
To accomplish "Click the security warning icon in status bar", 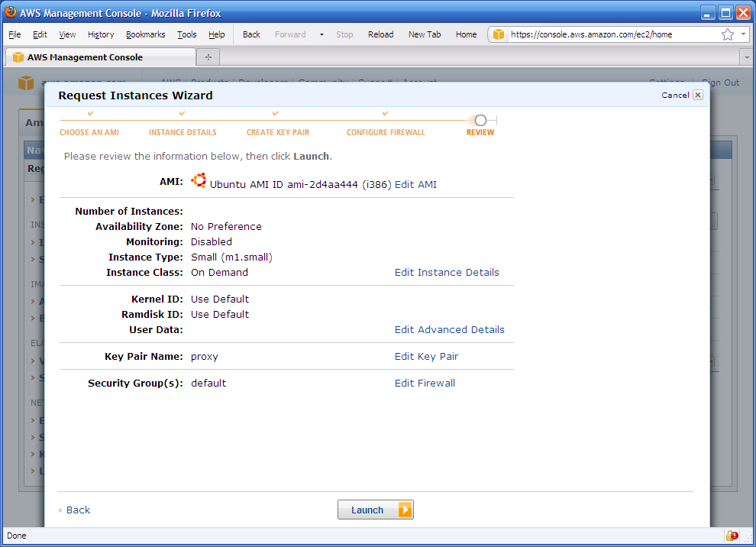I will [x=732, y=536].
